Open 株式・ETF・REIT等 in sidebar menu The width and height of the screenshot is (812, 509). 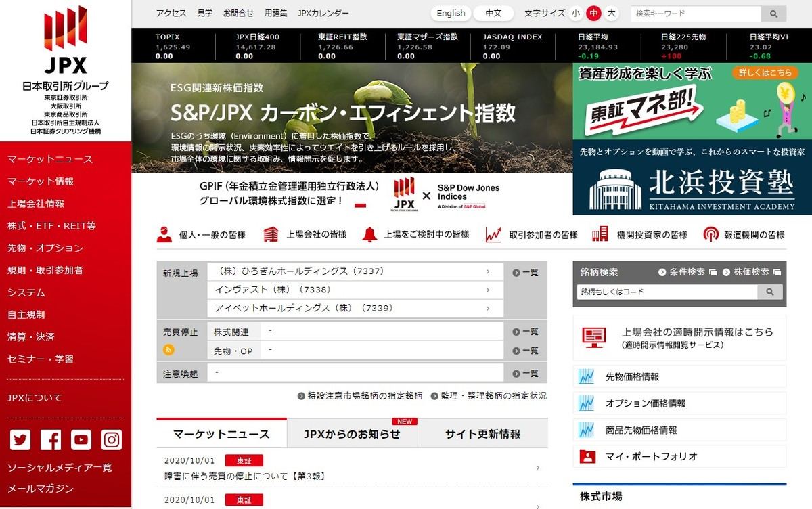(x=51, y=226)
